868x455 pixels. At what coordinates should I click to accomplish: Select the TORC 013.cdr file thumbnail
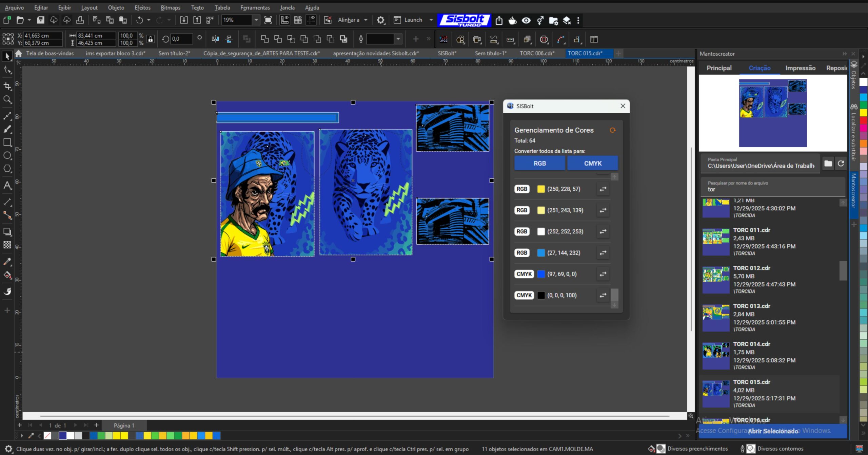click(716, 318)
